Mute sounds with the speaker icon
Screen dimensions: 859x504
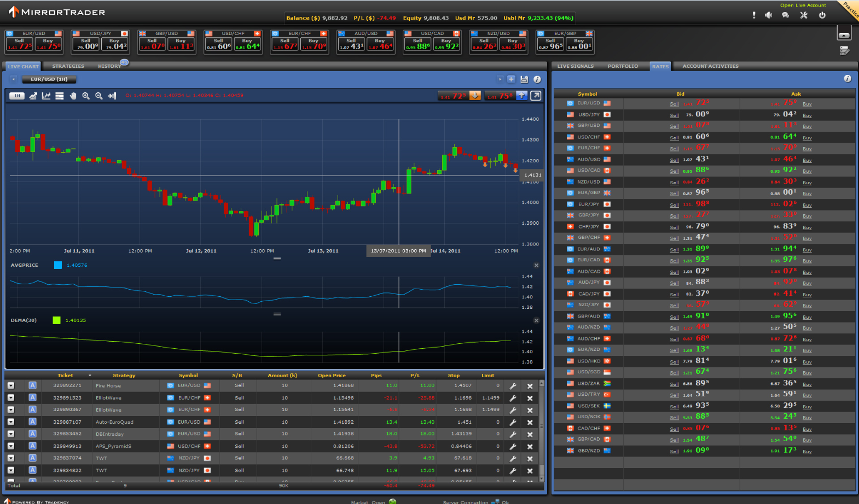click(x=769, y=15)
